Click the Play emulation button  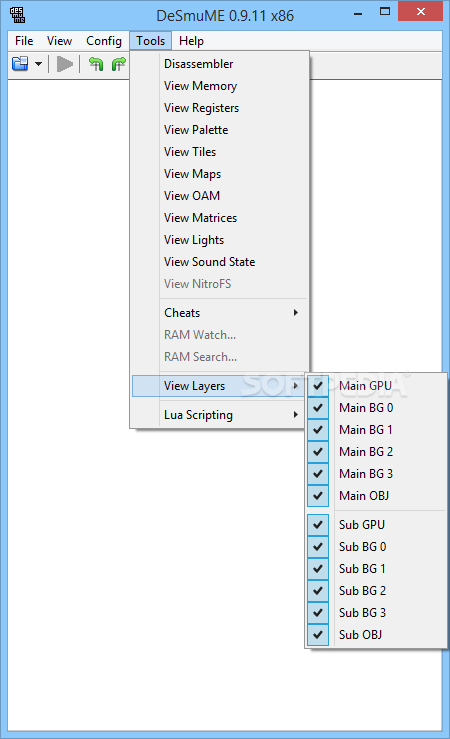click(65, 64)
